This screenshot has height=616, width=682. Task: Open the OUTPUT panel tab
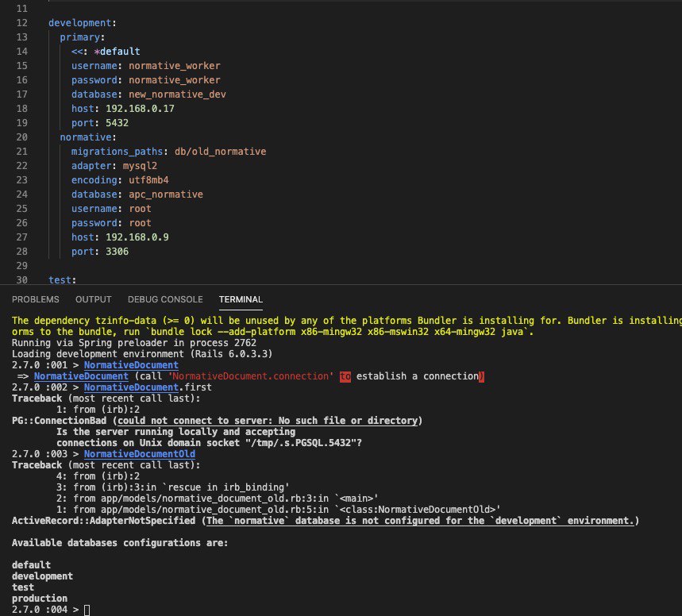tap(94, 299)
